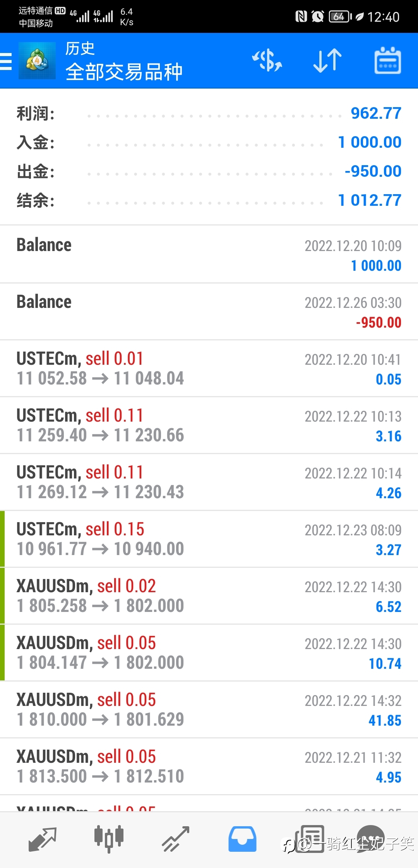The image size is (418, 868).
Task: Open the symbol filter dollar icon
Action: click(x=267, y=60)
